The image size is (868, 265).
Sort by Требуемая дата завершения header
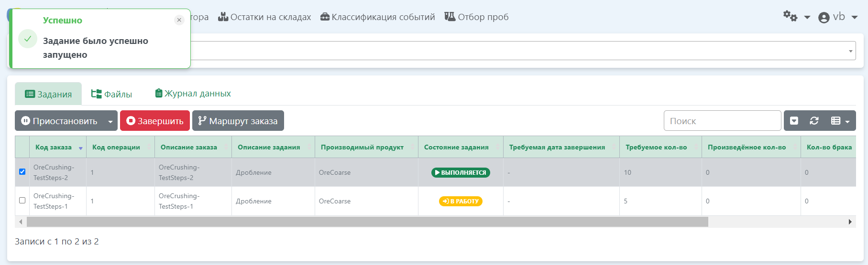(x=561, y=147)
